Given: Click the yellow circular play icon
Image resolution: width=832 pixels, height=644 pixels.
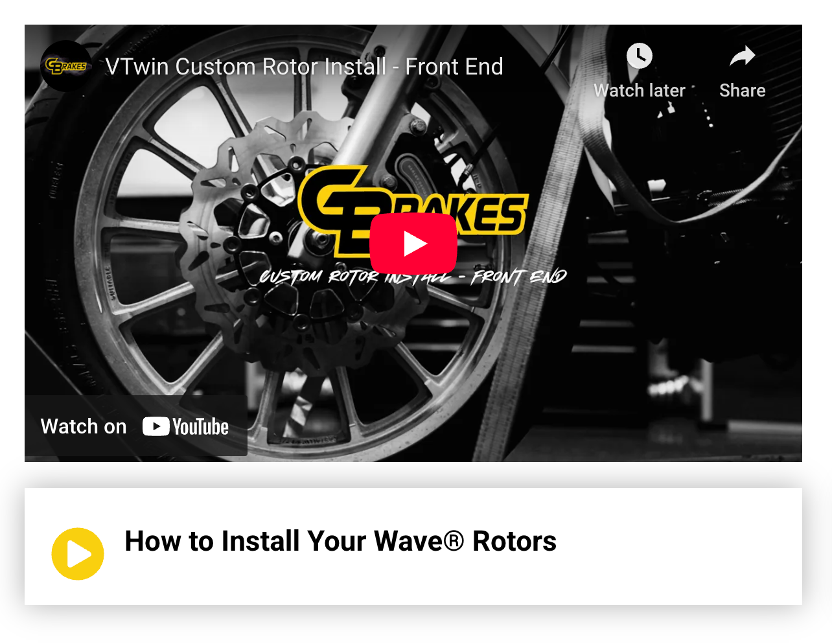Looking at the screenshot, I should [78, 554].
